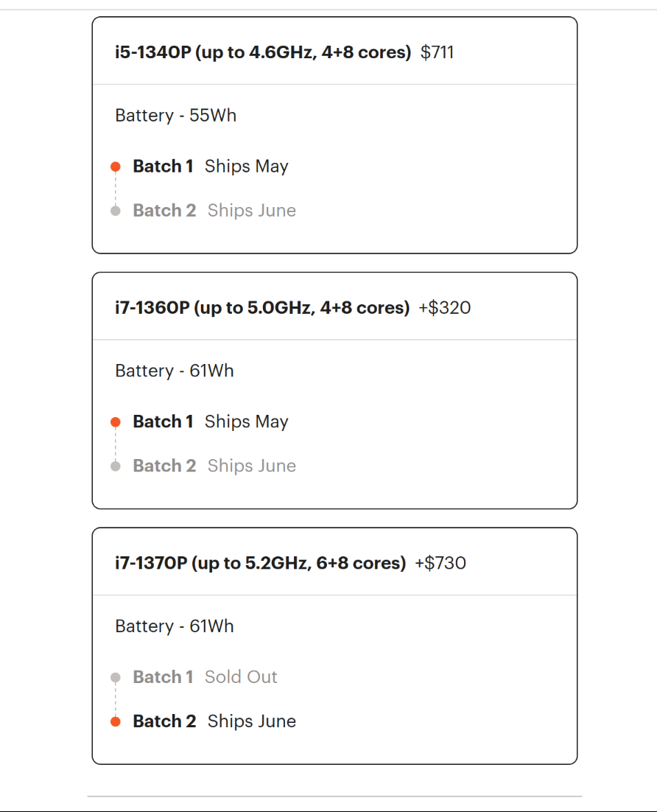Select Batch 1 label under i5-1340P
The height and width of the screenshot is (812, 657).
click(x=163, y=167)
